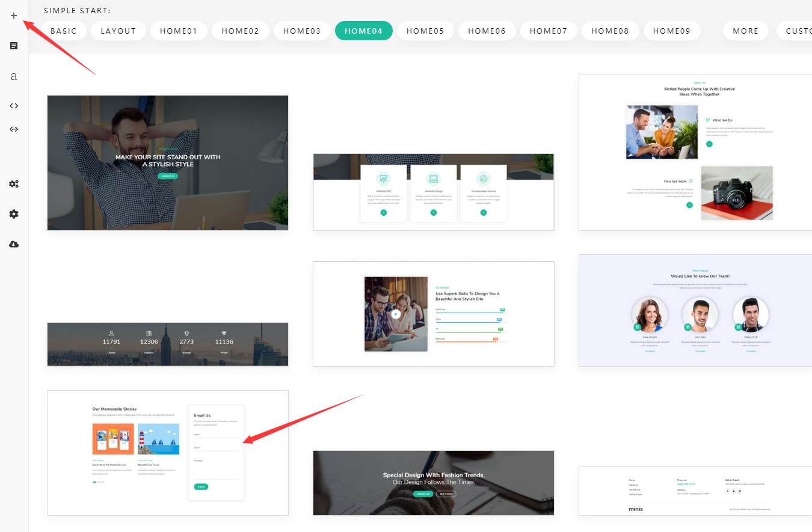
Task: Open the double-gears advanced settings icon
Action: (14, 184)
